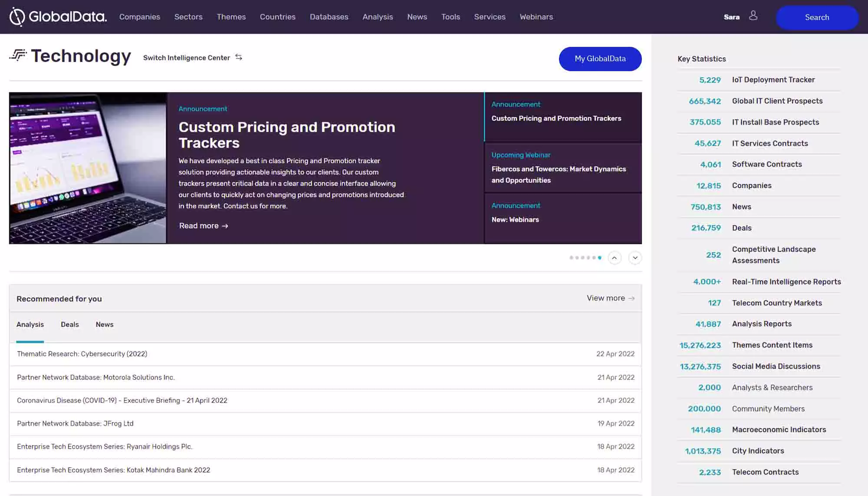Click the My GlobalData button
Viewport: 868px width, 496px height.
point(600,59)
